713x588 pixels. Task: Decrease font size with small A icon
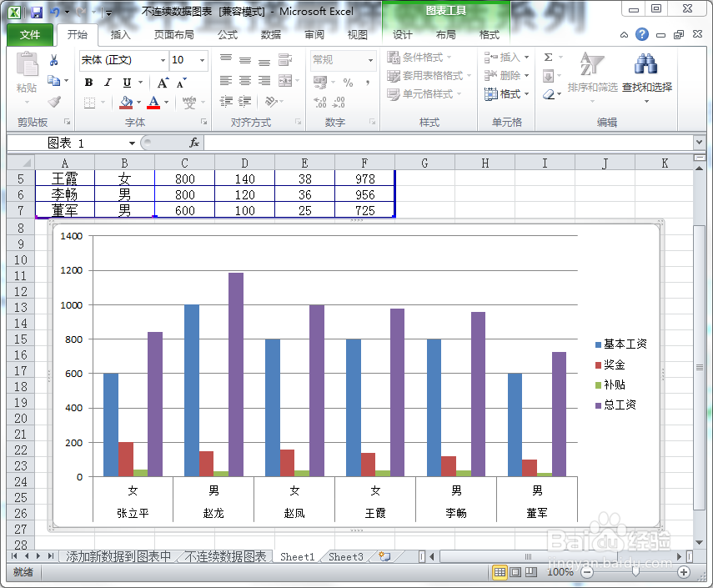pyautogui.click(x=182, y=83)
